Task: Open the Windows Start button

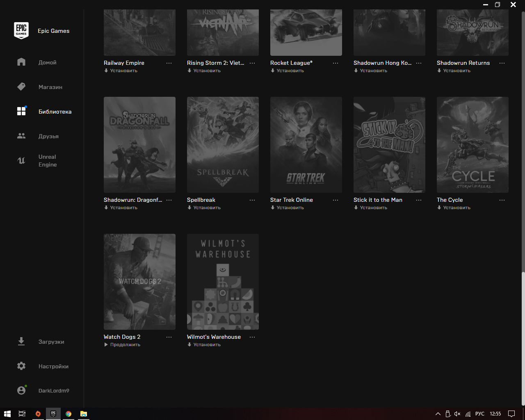Action: tap(7, 413)
